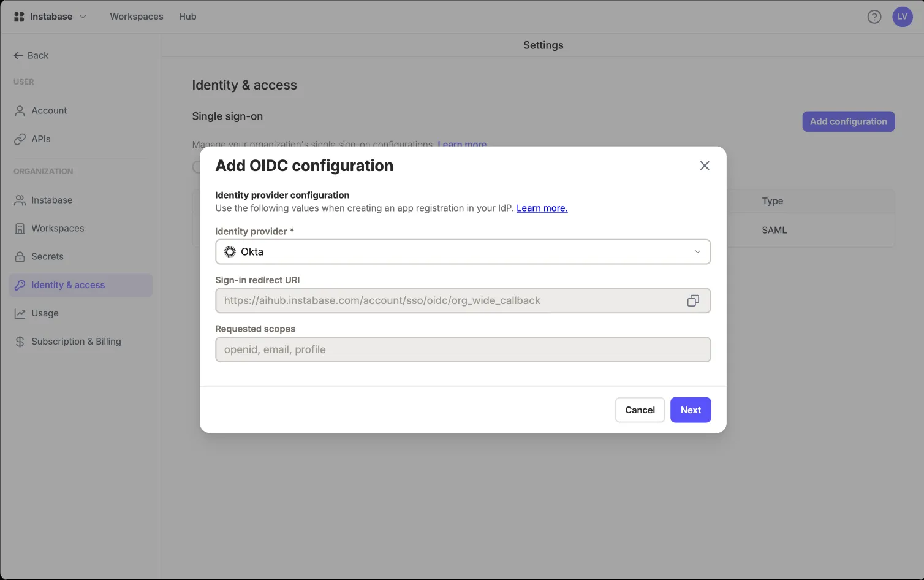This screenshot has width=924, height=580.
Task: Click the Identity & access key icon
Action: coord(20,285)
